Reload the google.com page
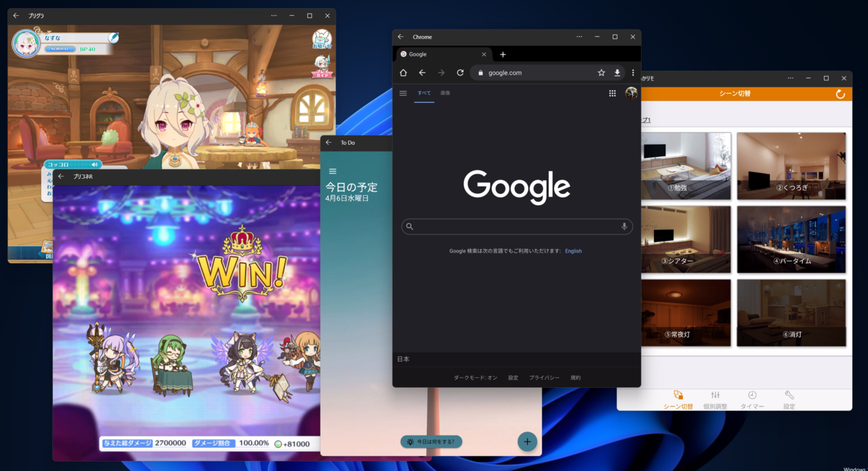Viewport: 868px width, 471px height. click(460, 72)
